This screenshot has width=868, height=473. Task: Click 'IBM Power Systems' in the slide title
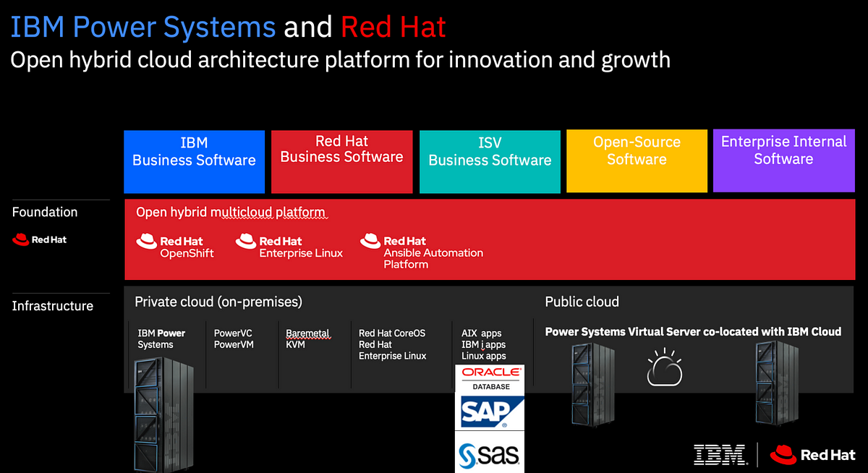click(x=143, y=27)
